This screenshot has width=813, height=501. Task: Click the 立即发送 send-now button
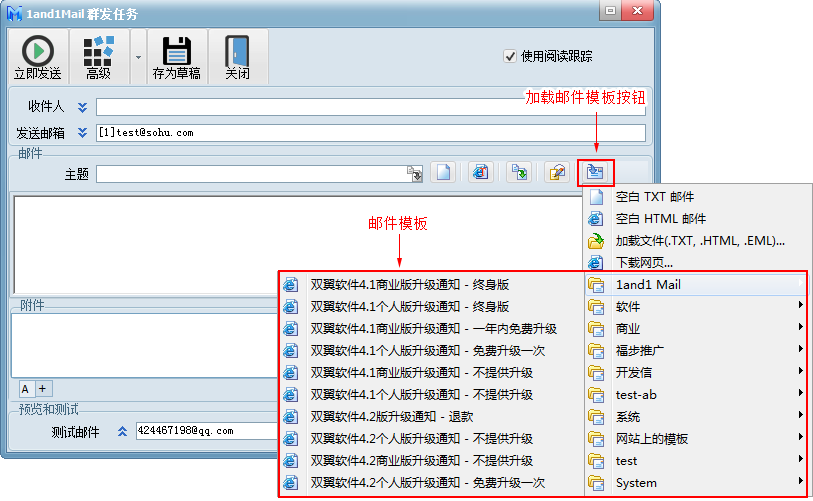38,57
